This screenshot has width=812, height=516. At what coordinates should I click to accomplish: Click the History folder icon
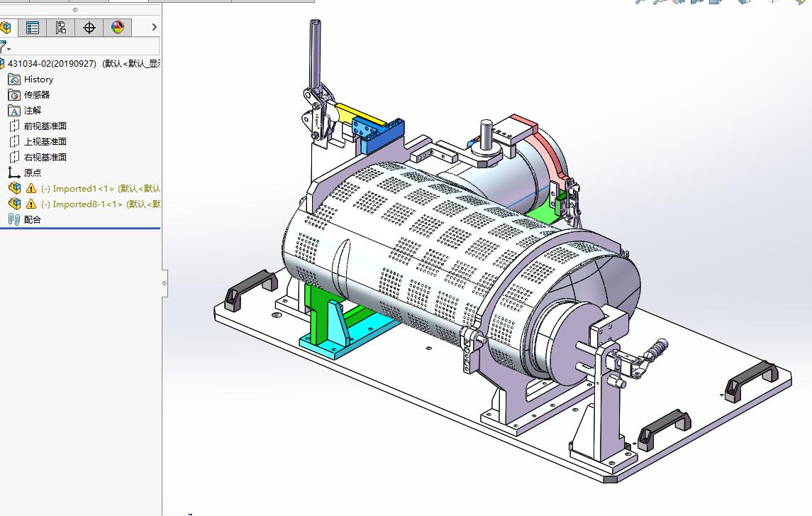14,79
